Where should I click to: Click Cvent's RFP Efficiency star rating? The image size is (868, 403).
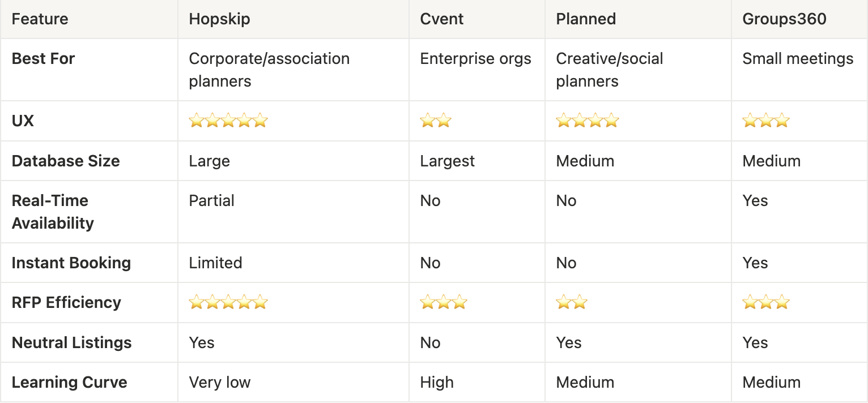[444, 302]
